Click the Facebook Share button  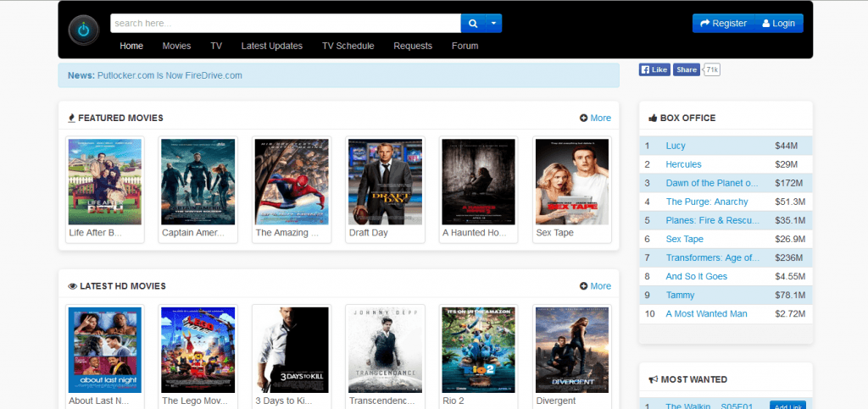click(687, 69)
